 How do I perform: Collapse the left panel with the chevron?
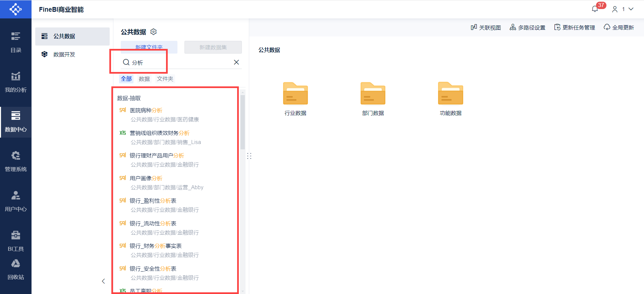coord(103,281)
